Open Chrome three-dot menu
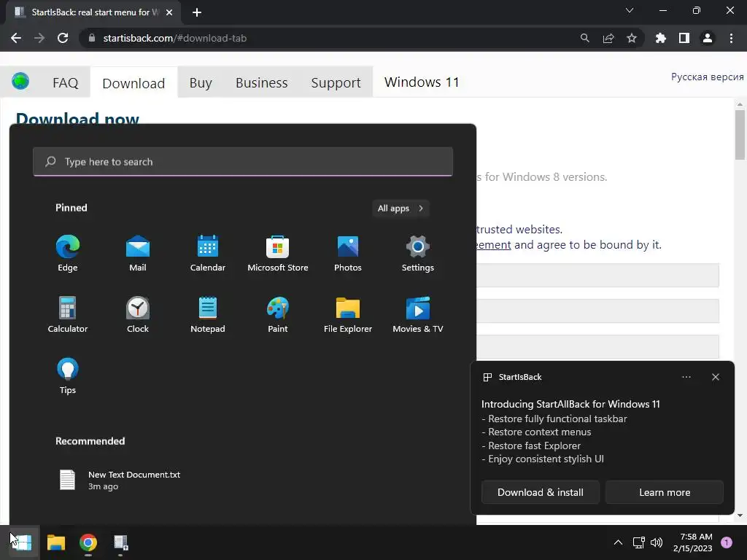Viewport: 747px width, 560px height. (731, 38)
